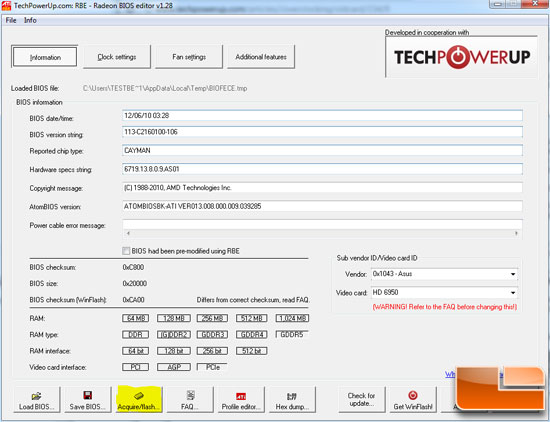Expand the Video card dropdown
The width and height of the screenshot is (550, 422).
pyautogui.click(x=512, y=293)
